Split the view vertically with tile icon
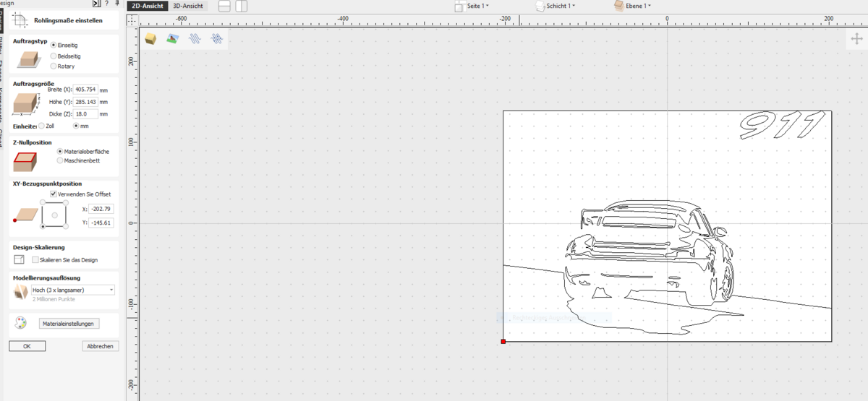This screenshot has width=868, height=401. click(x=242, y=7)
